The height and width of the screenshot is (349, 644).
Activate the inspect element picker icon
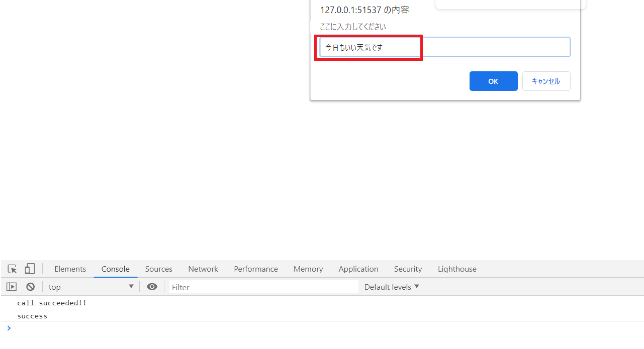tap(13, 269)
